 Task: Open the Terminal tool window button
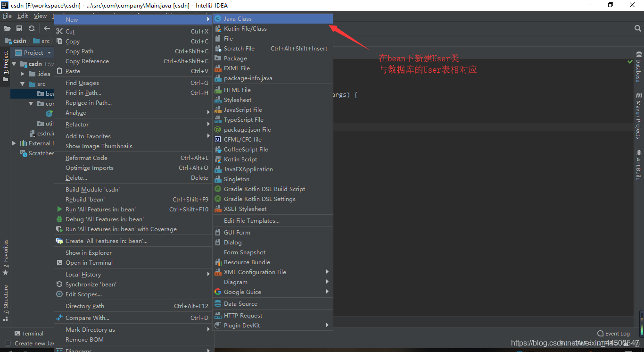point(29,333)
